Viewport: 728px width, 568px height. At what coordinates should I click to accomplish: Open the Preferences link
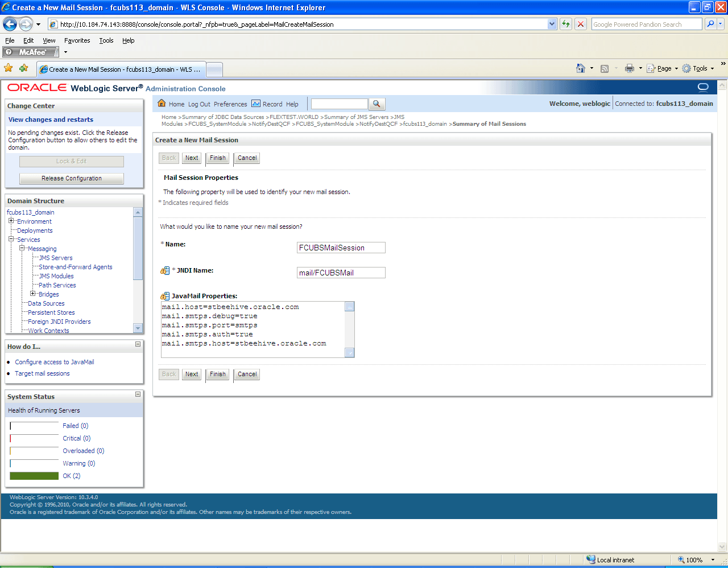tap(230, 104)
